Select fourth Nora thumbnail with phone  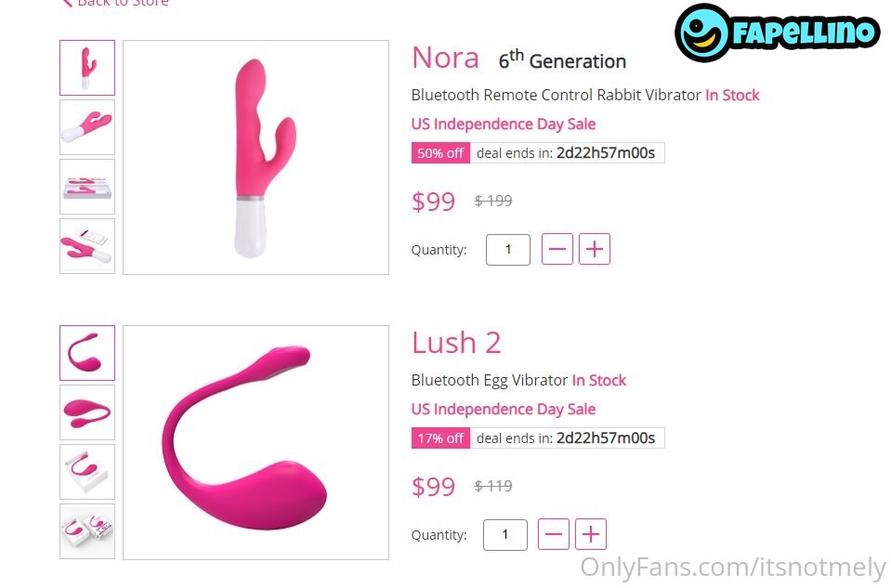coord(87,246)
